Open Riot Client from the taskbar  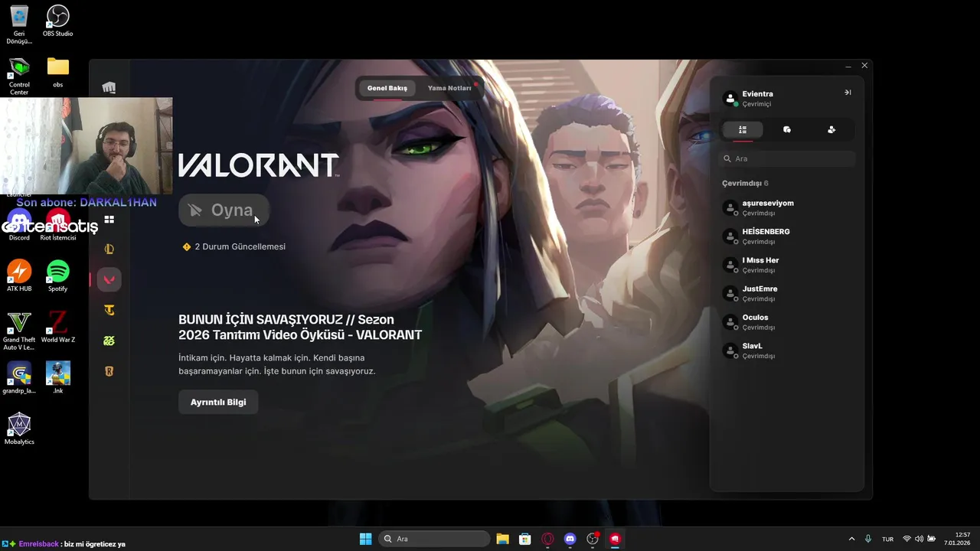coord(615,539)
